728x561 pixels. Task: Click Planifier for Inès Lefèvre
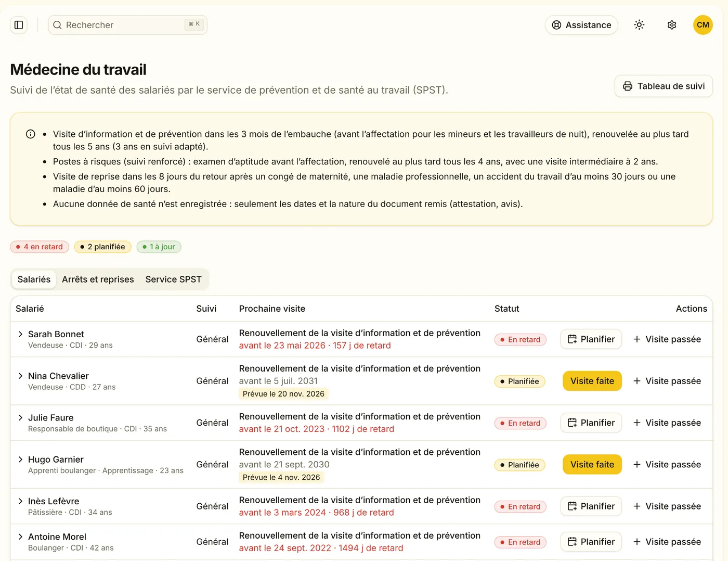coord(591,506)
